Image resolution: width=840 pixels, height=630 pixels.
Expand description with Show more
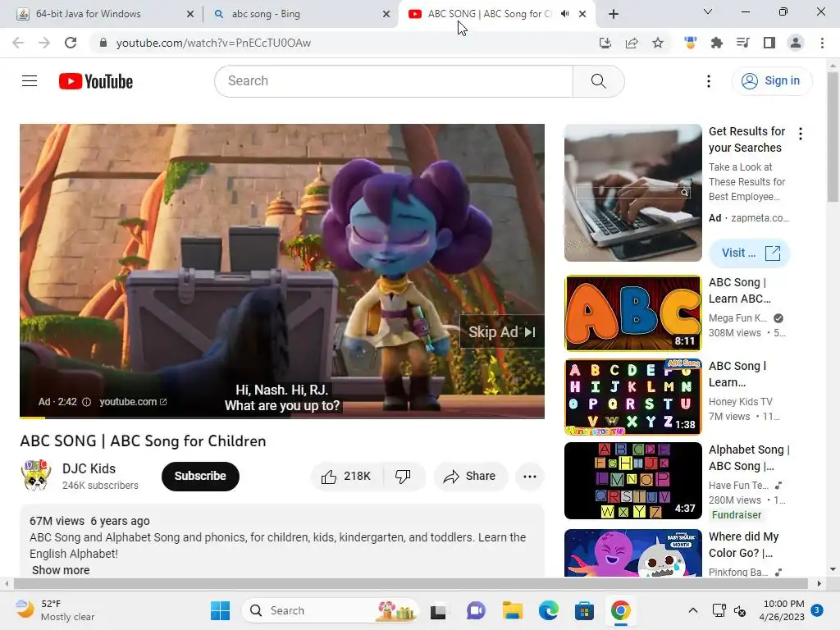point(61,570)
